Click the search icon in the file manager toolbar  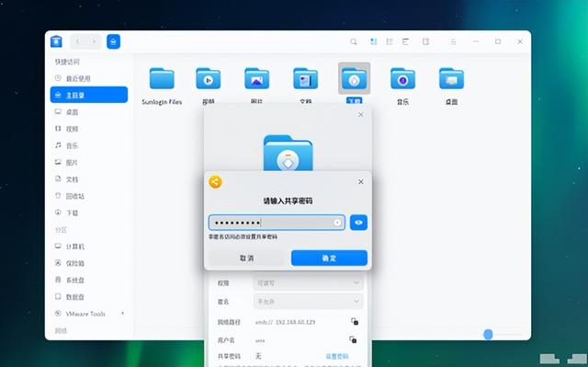pos(353,41)
